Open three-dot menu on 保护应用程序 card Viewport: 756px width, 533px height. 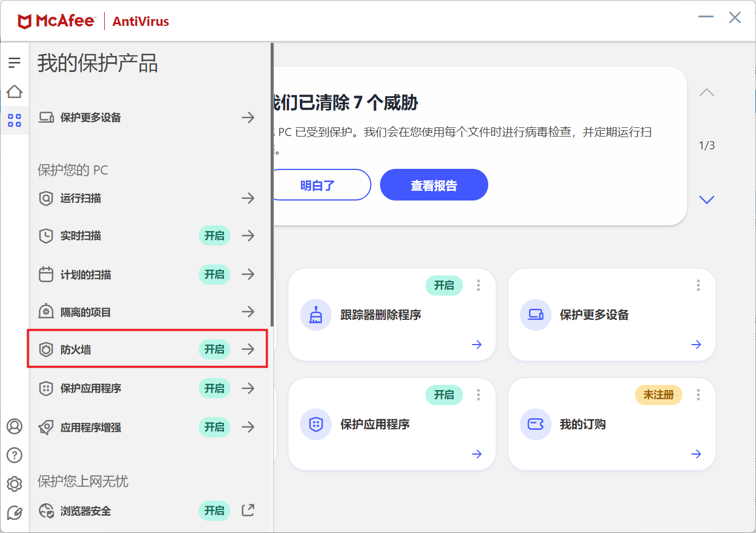point(478,395)
